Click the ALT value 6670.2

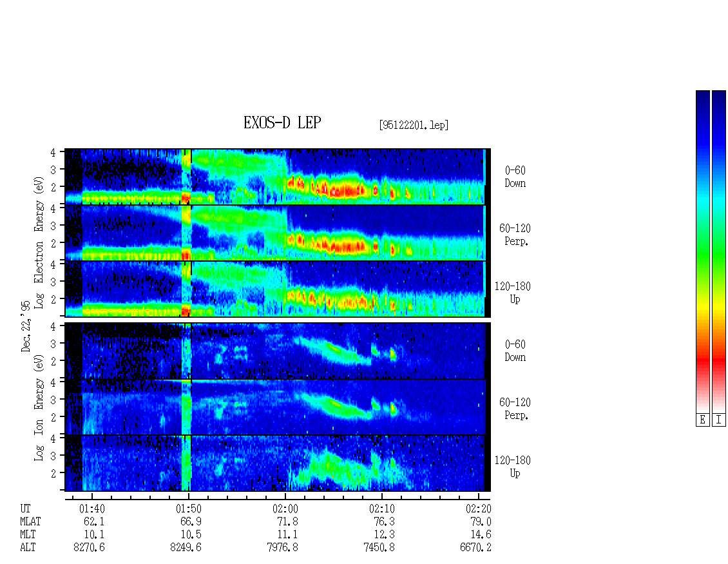point(475,548)
